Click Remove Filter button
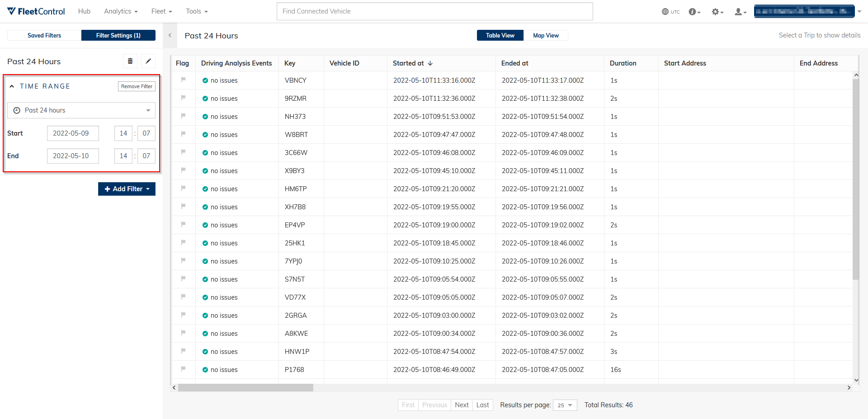The height and width of the screenshot is (419, 868). click(137, 86)
